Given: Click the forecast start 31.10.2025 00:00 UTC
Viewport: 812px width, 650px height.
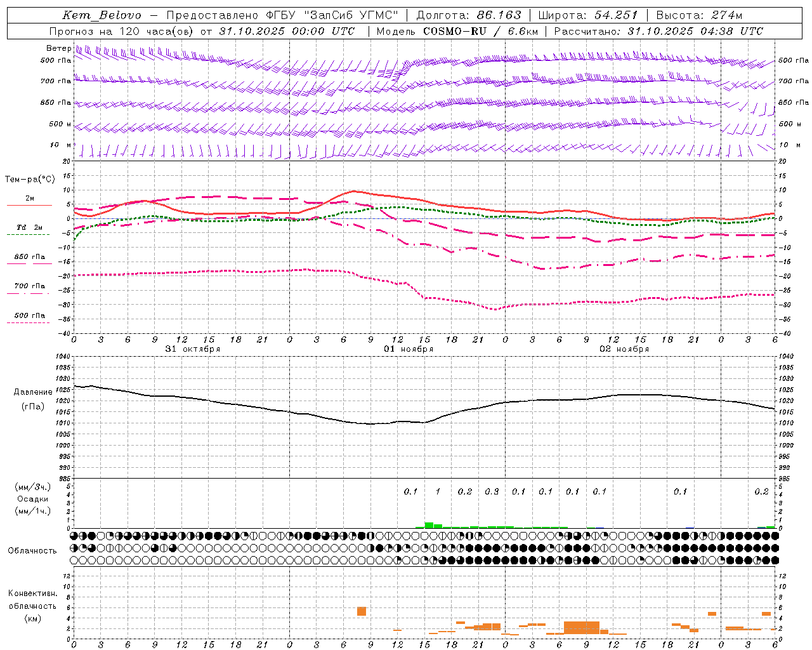Looking at the screenshot, I should (x=287, y=31).
